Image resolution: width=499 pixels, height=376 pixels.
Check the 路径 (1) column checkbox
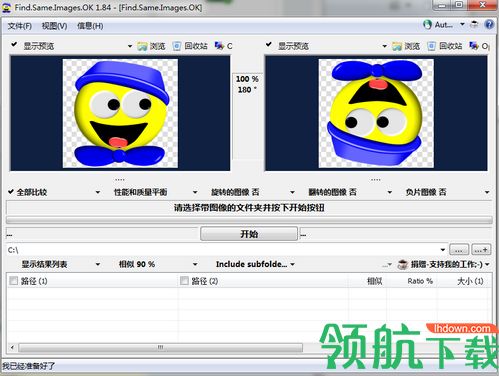13,281
